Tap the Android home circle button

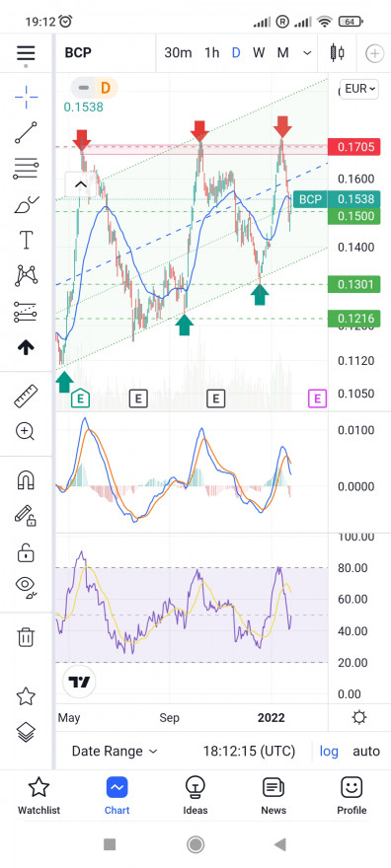point(195,844)
